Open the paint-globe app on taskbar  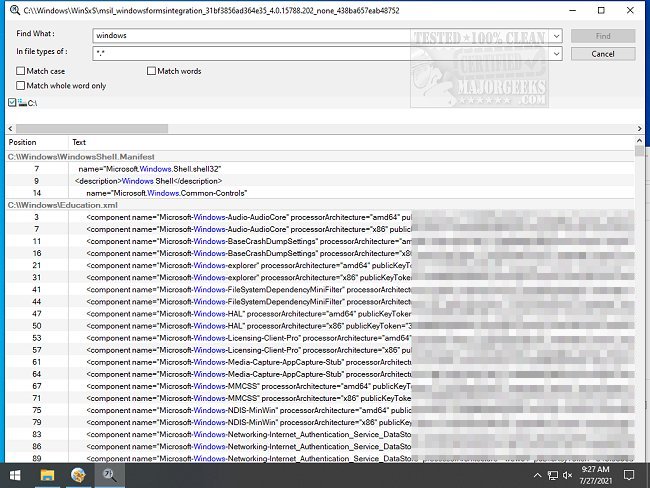coord(78,475)
